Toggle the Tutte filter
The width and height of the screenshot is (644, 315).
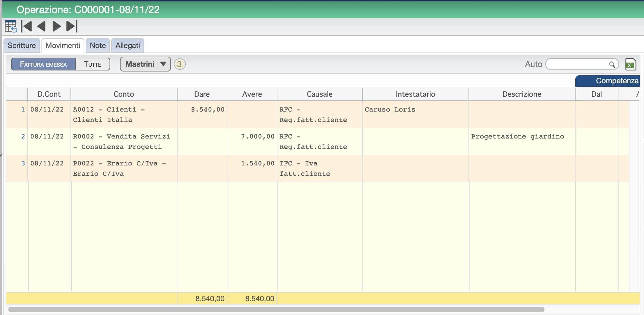click(93, 64)
